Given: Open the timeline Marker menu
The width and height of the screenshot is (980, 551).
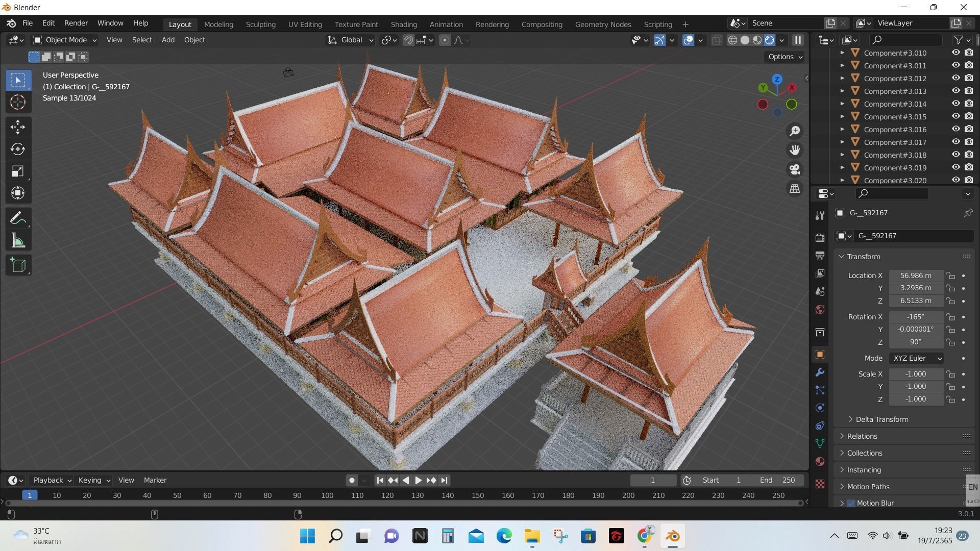Looking at the screenshot, I should pyautogui.click(x=155, y=480).
